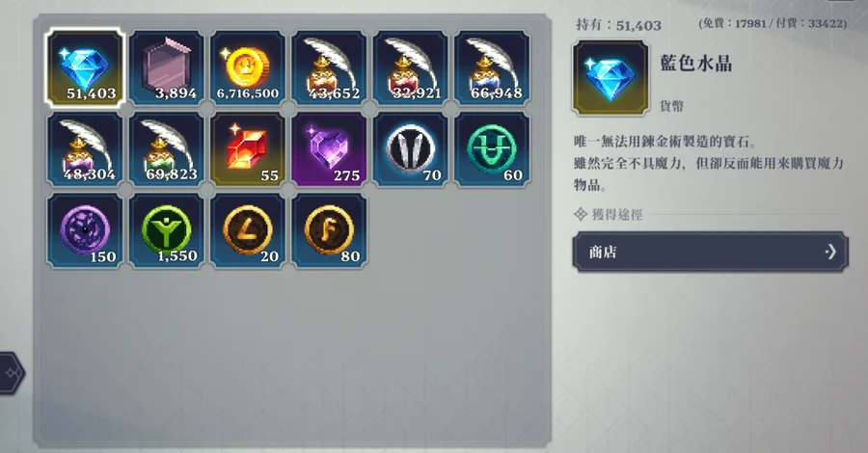Select the feather potion with 43,652
Screen dimensions: 868x453
[x=330, y=67]
